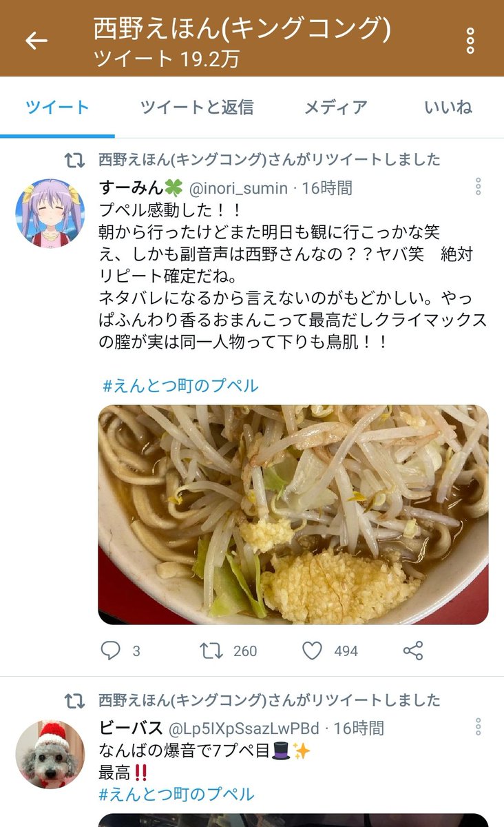Open すーみん's anime avatar profile
The height and width of the screenshot is (827, 504).
coord(50,213)
